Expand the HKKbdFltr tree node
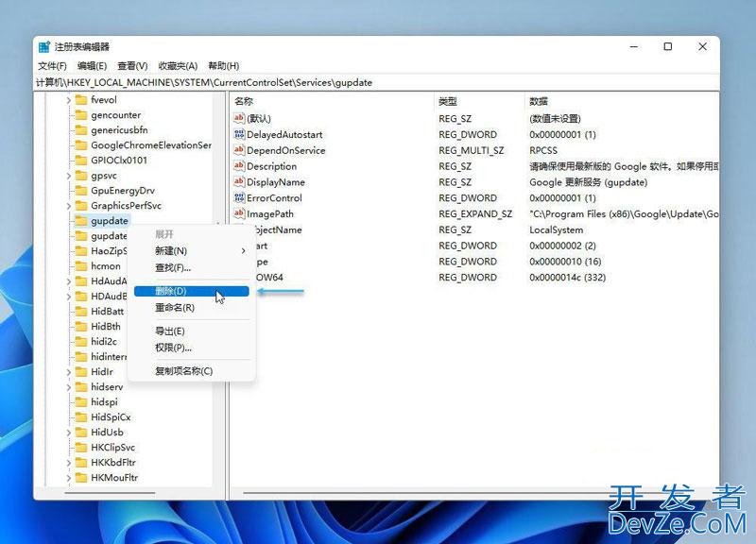Screen dimensions: 756x544 point(68,463)
